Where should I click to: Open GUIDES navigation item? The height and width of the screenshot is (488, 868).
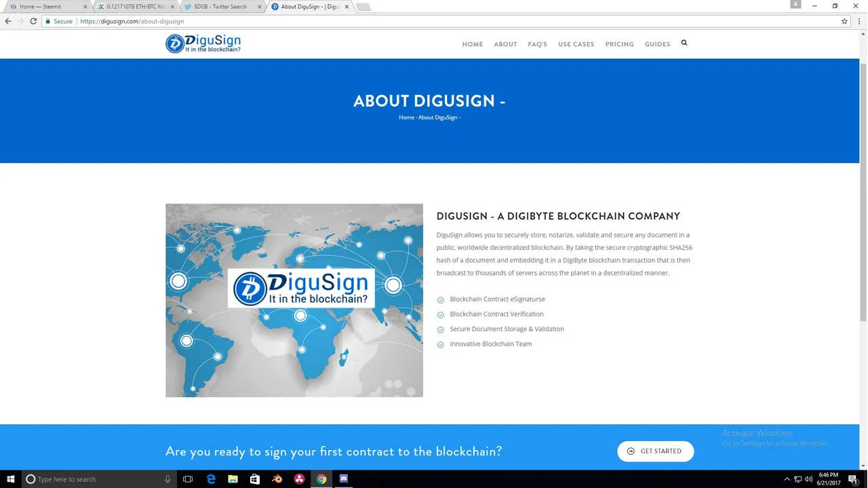(x=657, y=44)
